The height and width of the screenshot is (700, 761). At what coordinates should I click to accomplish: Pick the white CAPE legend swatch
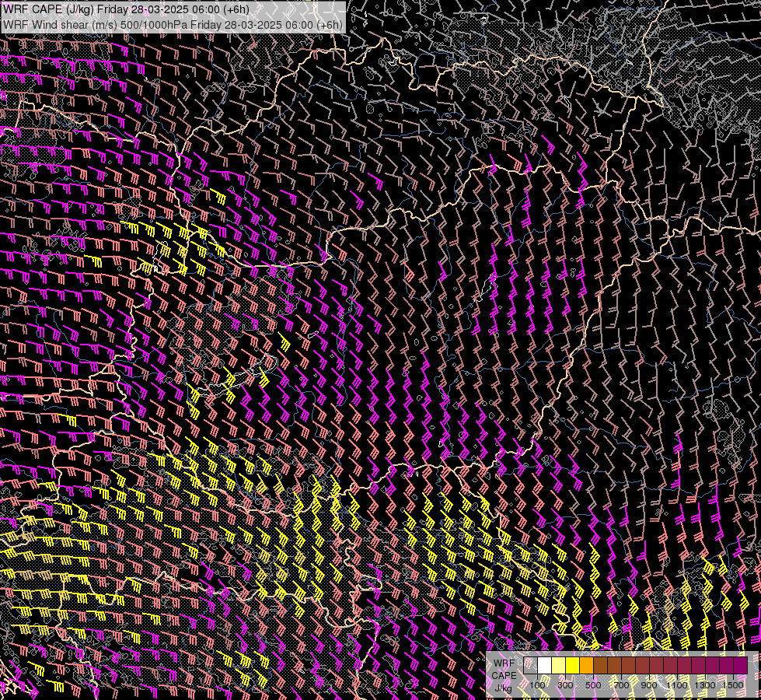tap(545, 665)
